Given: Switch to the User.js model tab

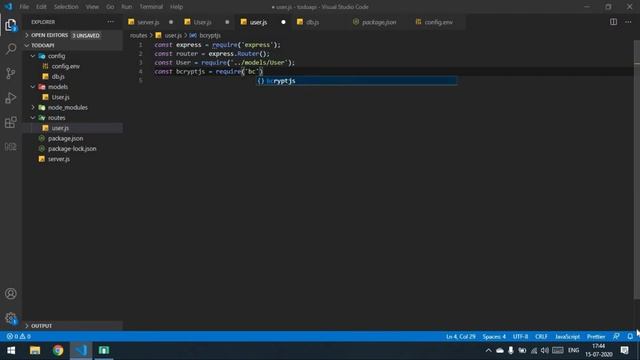Looking at the screenshot, I should (206, 22).
